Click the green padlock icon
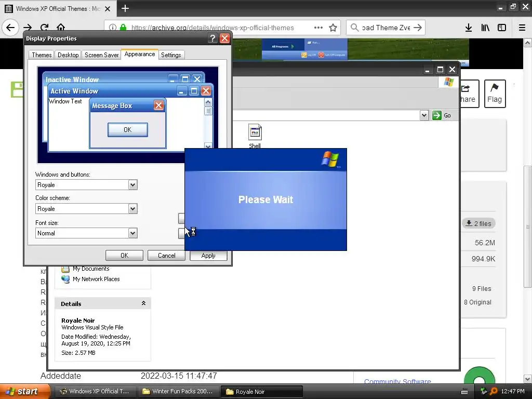 point(123,27)
